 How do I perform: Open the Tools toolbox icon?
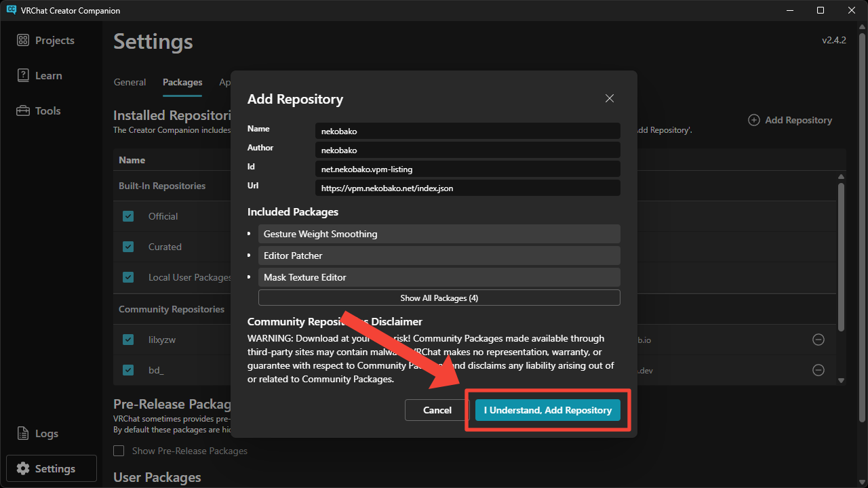(x=23, y=111)
